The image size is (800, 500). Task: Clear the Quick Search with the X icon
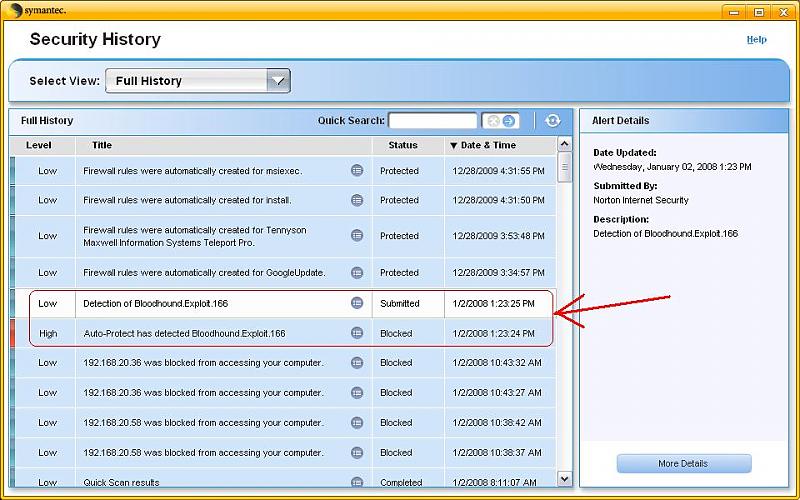492,121
